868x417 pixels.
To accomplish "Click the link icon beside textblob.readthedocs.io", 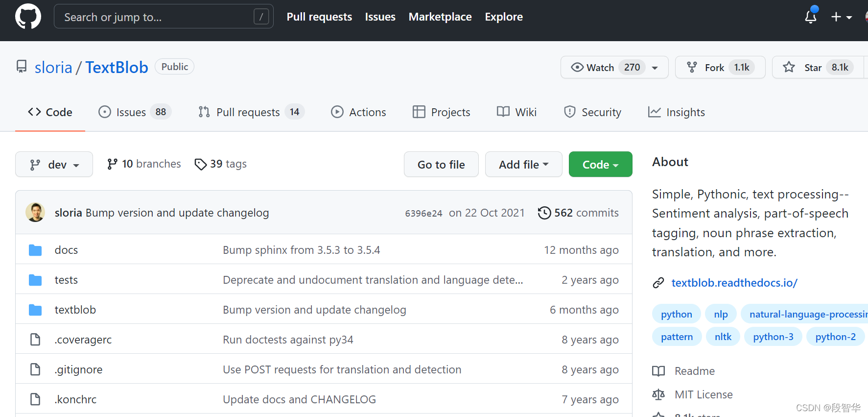I will point(658,283).
